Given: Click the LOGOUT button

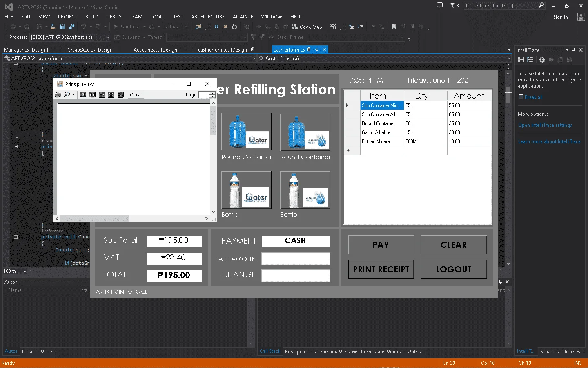Looking at the screenshot, I should [x=454, y=269].
